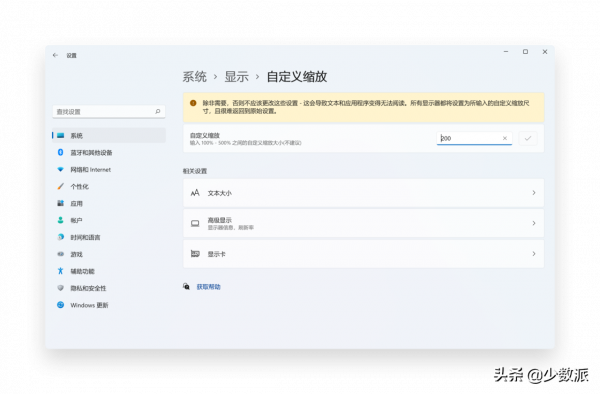Open 隐私和安全性 settings
600x394 pixels.
(x=109, y=288)
